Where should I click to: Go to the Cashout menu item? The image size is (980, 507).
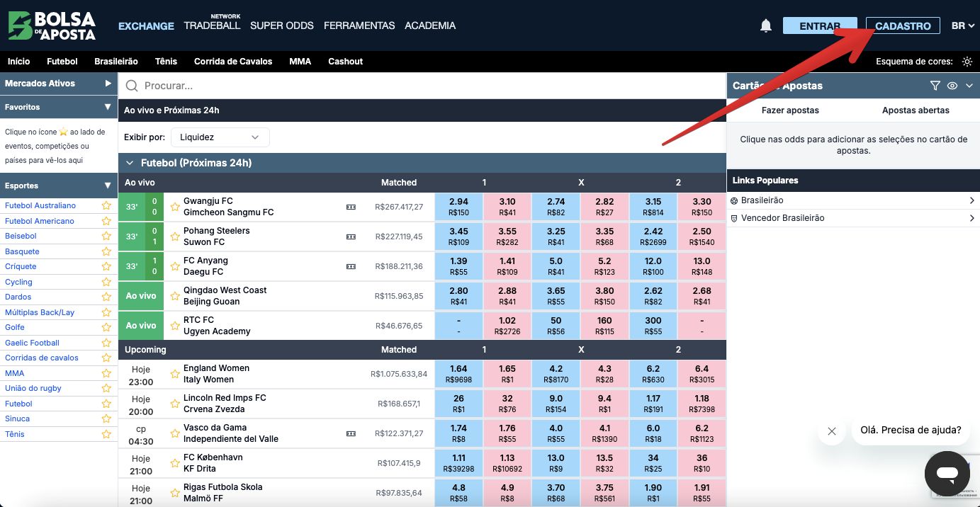pos(345,62)
